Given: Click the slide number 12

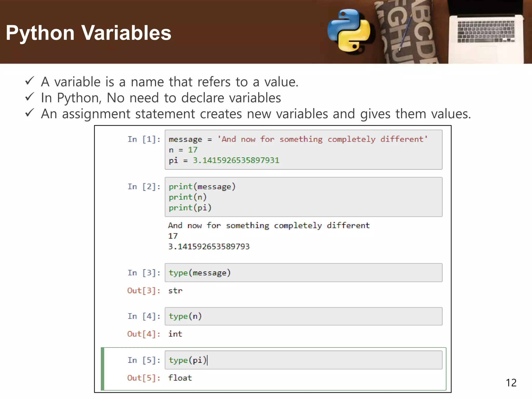Looking at the screenshot, I should coord(511,383).
